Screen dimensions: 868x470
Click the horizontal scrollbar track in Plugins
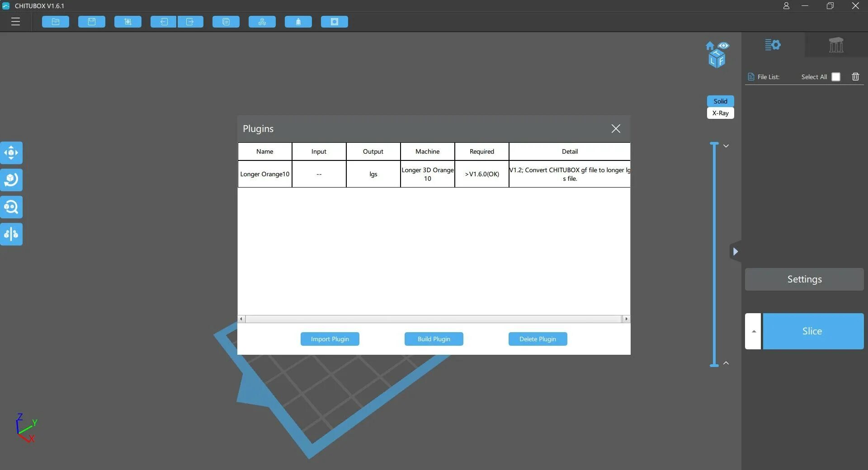434,319
